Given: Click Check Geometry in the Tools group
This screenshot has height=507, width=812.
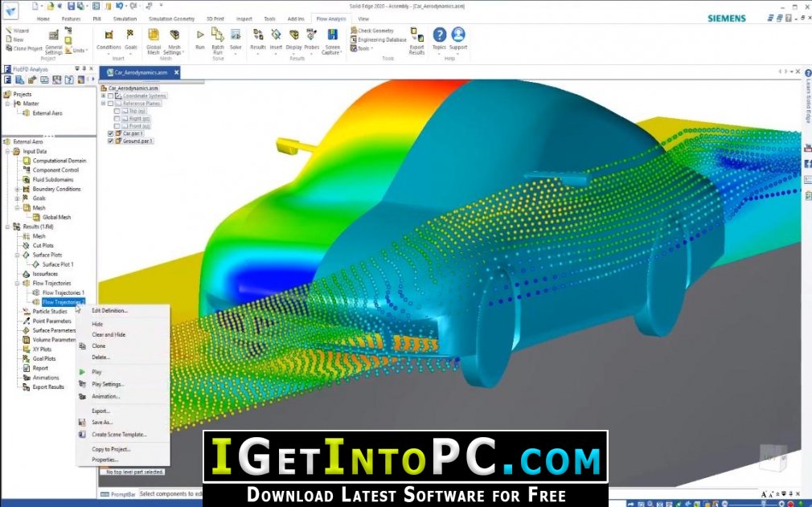Looking at the screenshot, I should coord(372,31).
